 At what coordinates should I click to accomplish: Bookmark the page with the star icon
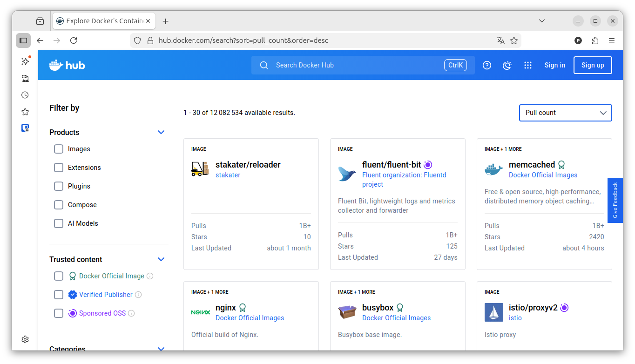click(514, 40)
